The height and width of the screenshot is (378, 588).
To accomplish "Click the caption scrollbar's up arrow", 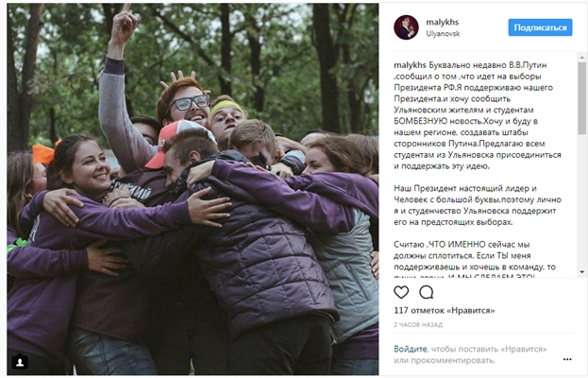I will [x=581, y=58].
